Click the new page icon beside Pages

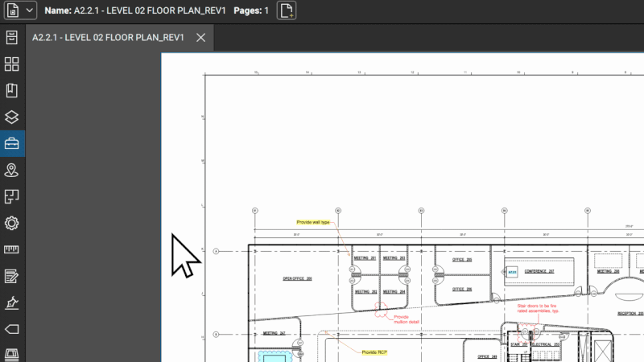pyautogui.click(x=287, y=10)
